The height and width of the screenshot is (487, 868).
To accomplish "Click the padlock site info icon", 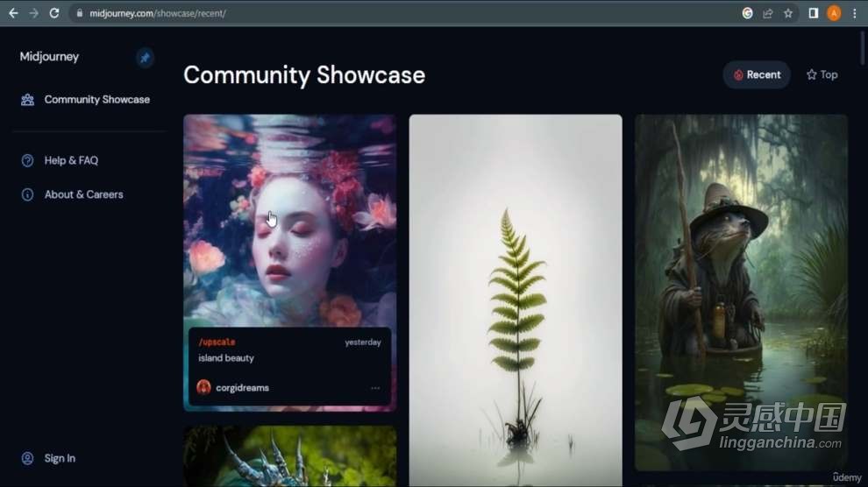I will (x=80, y=13).
